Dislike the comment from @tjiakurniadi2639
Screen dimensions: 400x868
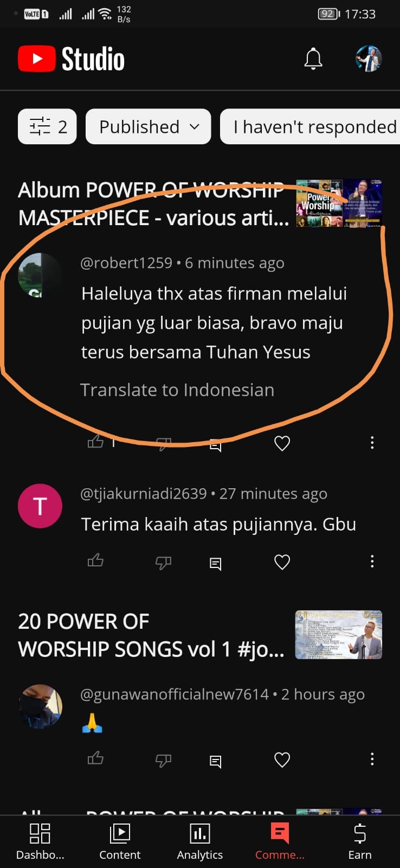163,563
